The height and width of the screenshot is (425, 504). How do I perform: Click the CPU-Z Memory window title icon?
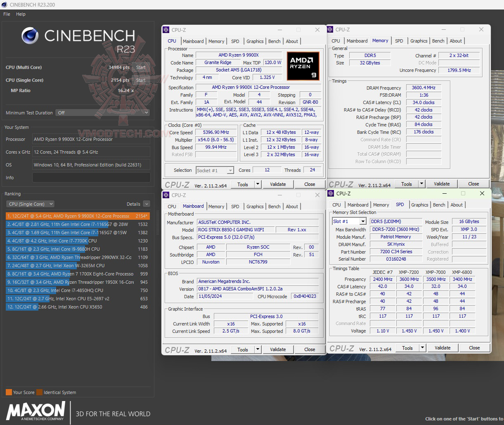[x=330, y=29]
